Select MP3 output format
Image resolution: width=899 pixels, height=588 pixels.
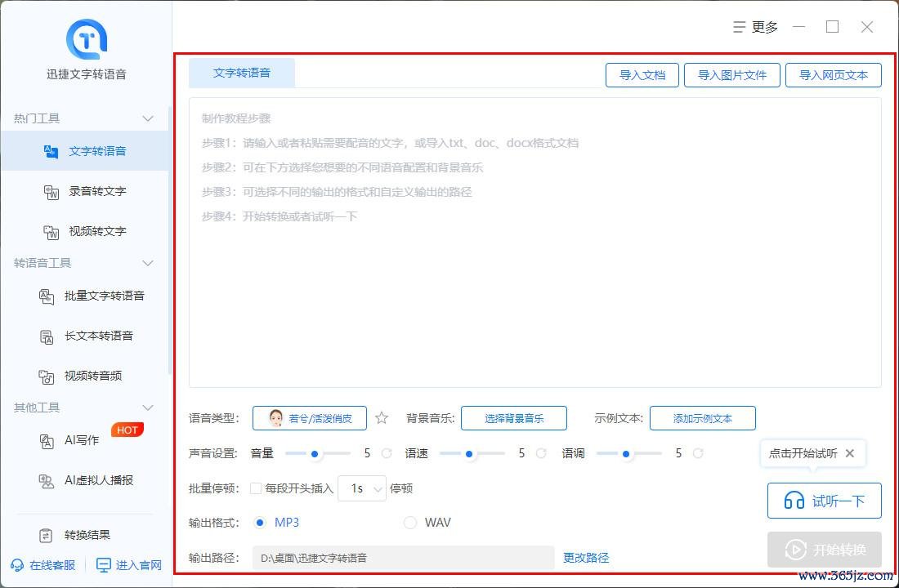tap(261, 523)
